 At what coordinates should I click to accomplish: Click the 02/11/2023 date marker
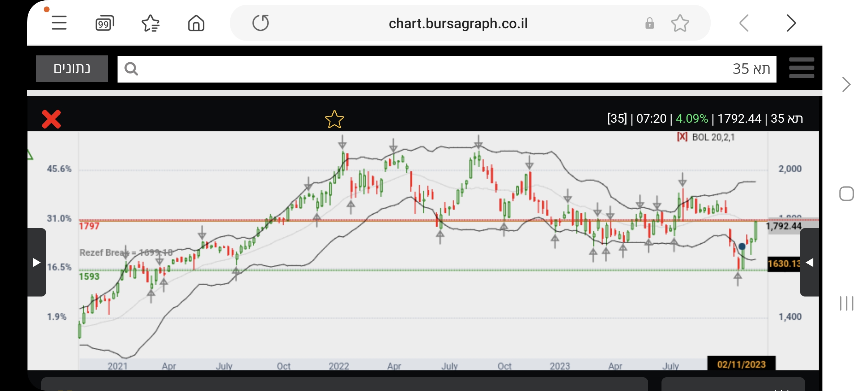pos(741,364)
